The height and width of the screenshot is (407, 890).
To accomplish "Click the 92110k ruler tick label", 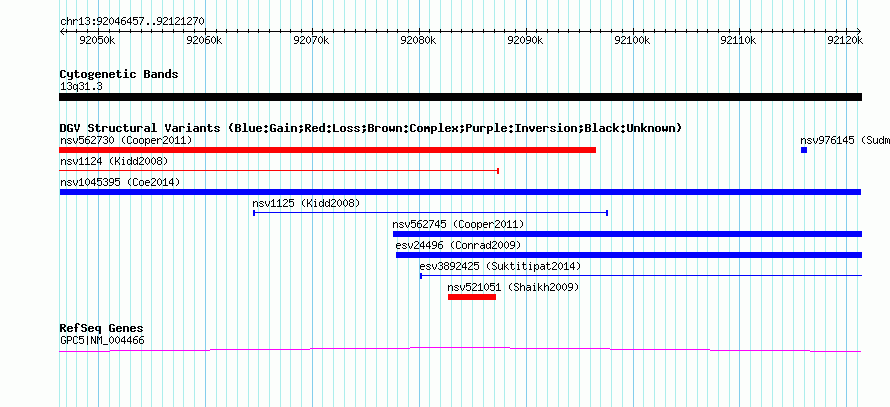I will coord(739,40).
